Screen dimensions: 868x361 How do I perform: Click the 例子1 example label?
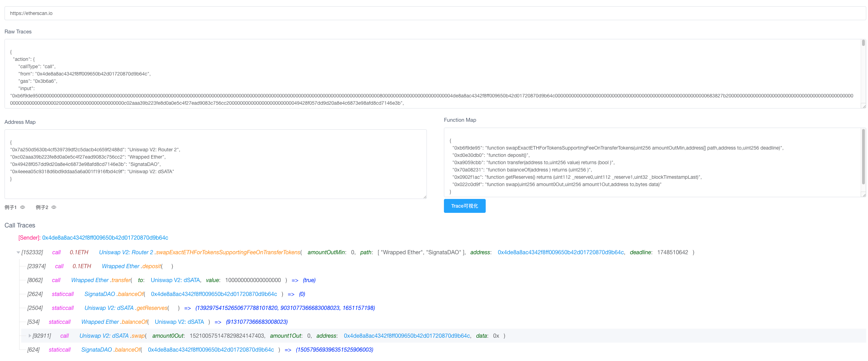tap(10, 207)
